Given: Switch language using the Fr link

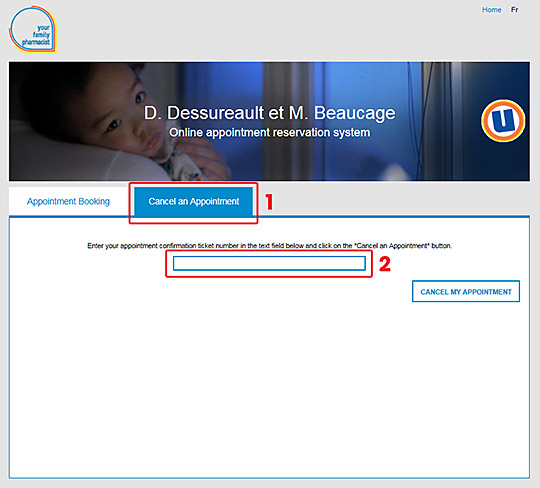Looking at the screenshot, I should (514, 10).
